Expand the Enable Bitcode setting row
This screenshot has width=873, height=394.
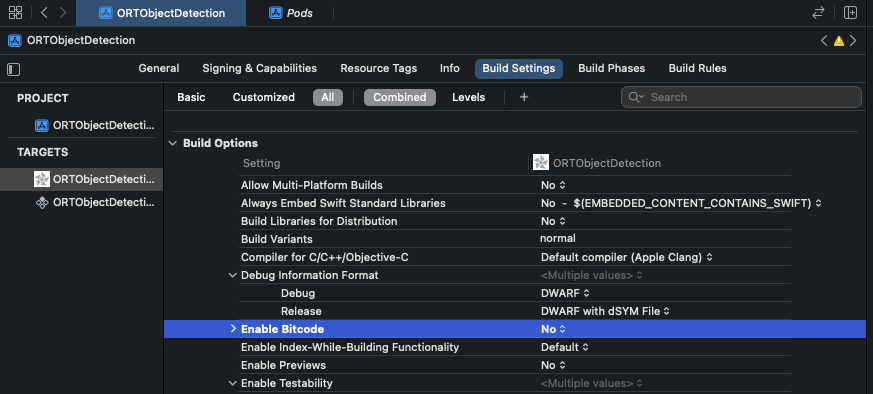[233, 329]
